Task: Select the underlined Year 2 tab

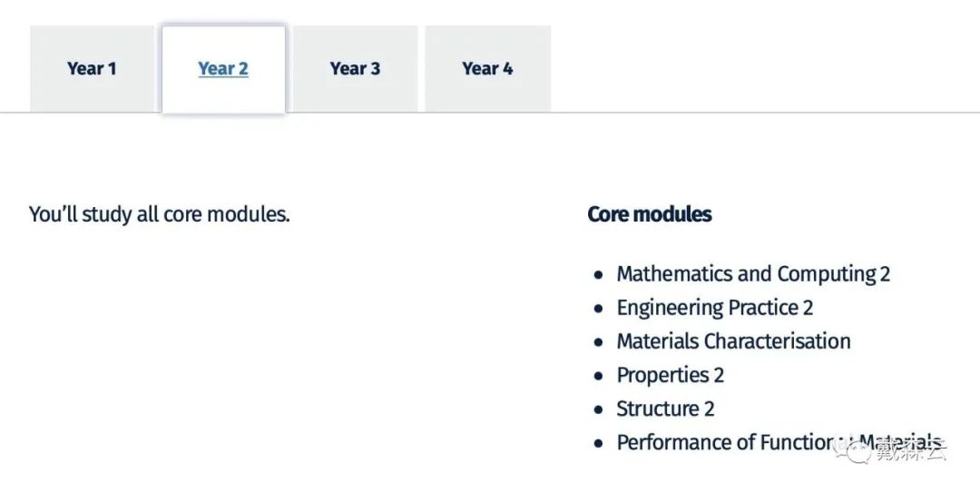Action: coord(223,69)
